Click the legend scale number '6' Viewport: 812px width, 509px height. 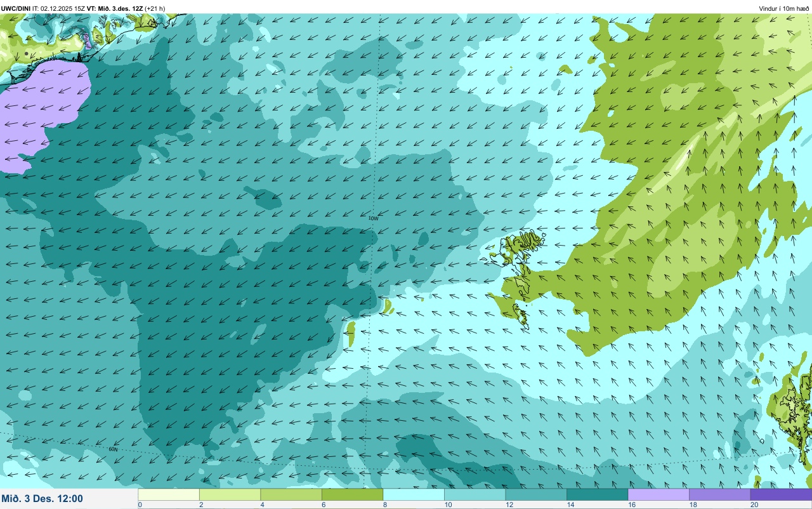click(322, 505)
